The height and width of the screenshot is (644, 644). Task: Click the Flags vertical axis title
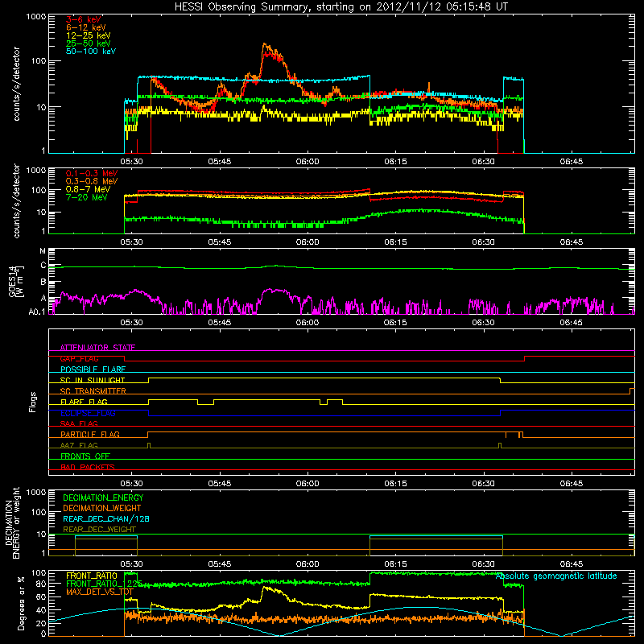[x=33, y=402]
